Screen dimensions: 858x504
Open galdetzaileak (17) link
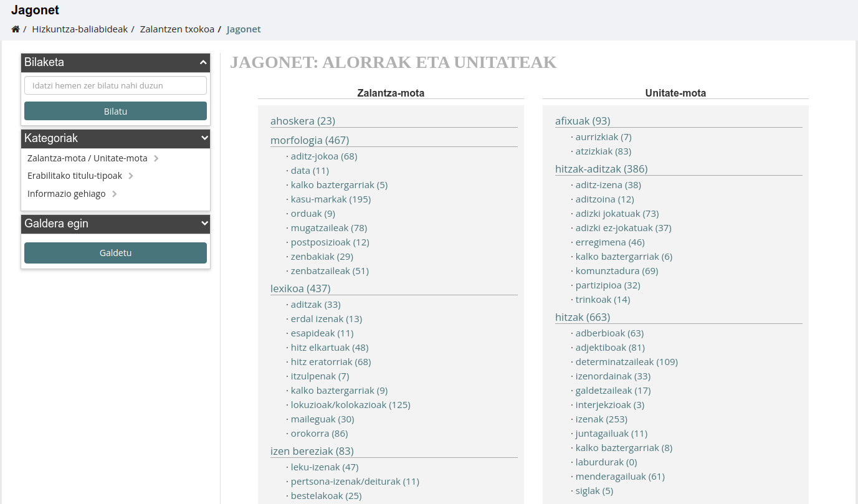tap(613, 391)
